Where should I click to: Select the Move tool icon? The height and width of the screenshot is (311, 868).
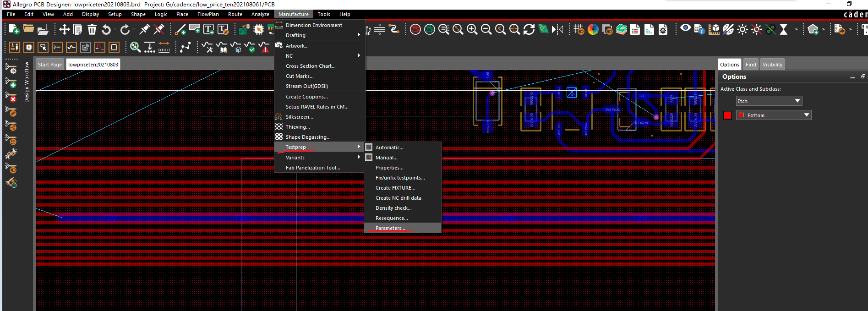tap(64, 30)
